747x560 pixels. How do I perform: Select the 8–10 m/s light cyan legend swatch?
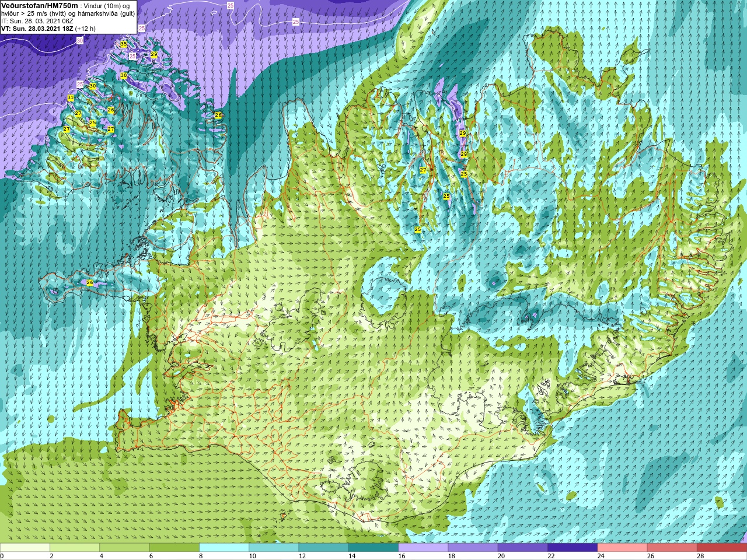click(224, 548)
